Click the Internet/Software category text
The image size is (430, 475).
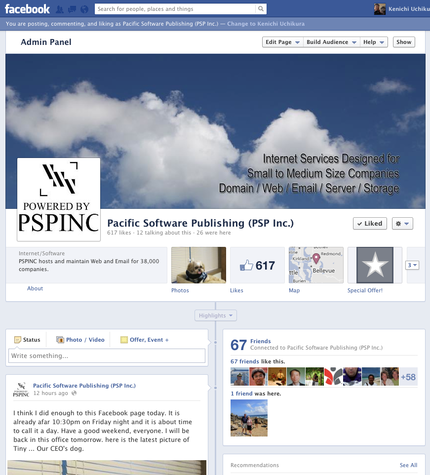click(x=42, y=253)
